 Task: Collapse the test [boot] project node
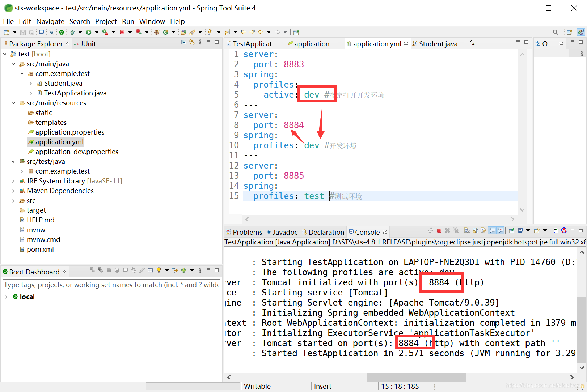(5, 54)
